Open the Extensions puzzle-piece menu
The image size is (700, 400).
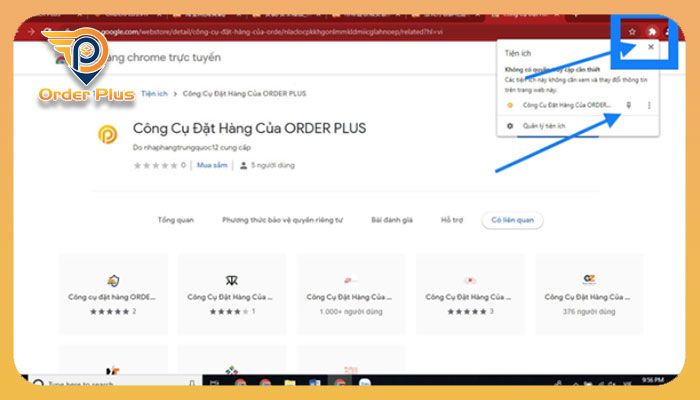(652, 32)
